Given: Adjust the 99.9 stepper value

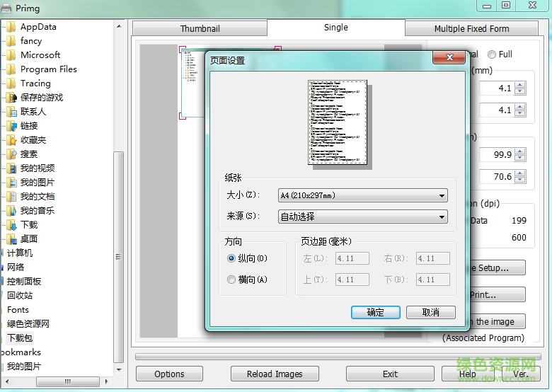Looking at the screenshot, I should point(520,154).
